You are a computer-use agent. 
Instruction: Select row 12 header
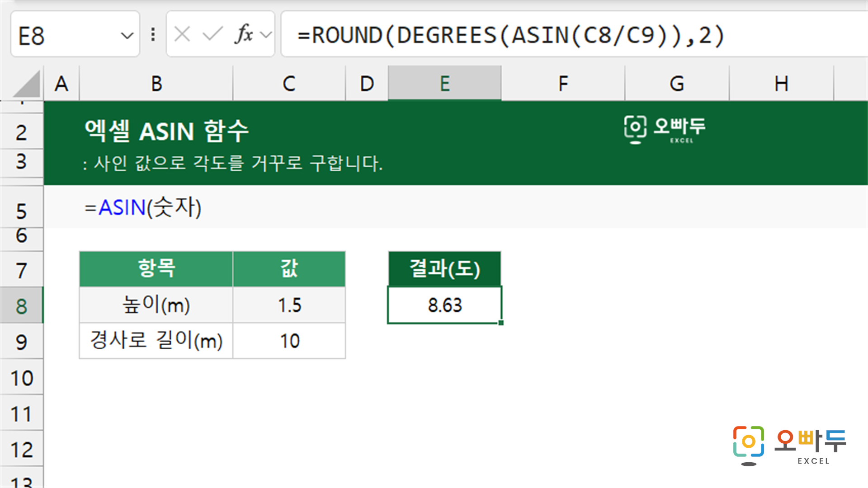click(x=21, y=449)
